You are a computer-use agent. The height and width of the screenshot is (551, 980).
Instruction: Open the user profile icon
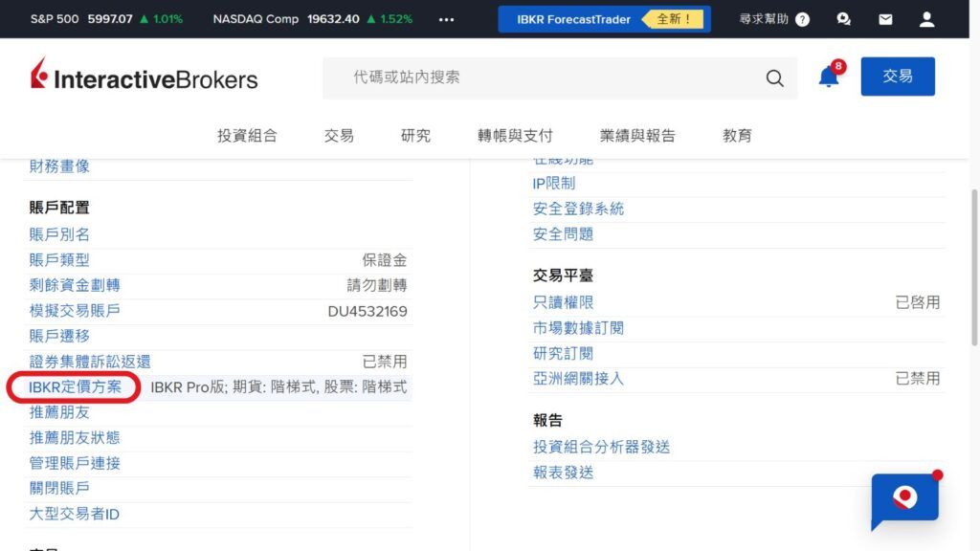tap(926, 18)
